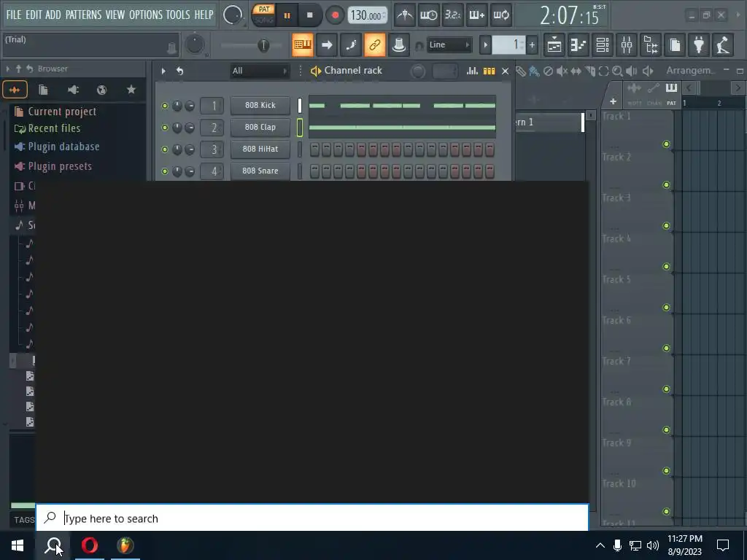This screenshot has height=560, width=747.
Task: Open the tempo tapper icon
Action: tap(723, 44)
